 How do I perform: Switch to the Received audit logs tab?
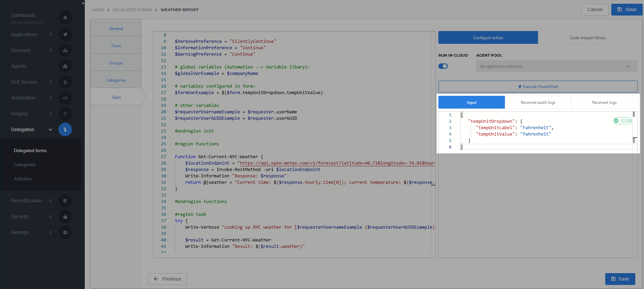(538, 103)
